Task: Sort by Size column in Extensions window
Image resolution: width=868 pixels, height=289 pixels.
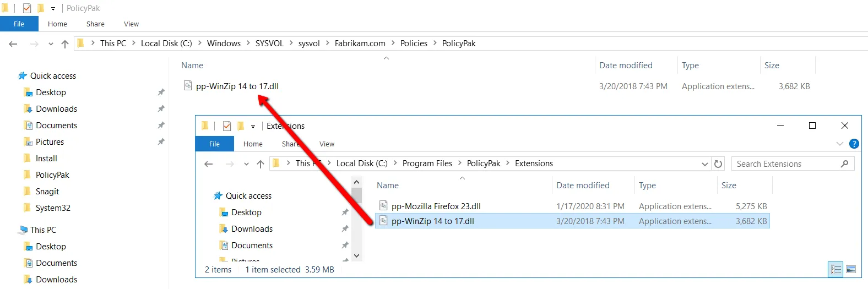Action: (729, 186)
